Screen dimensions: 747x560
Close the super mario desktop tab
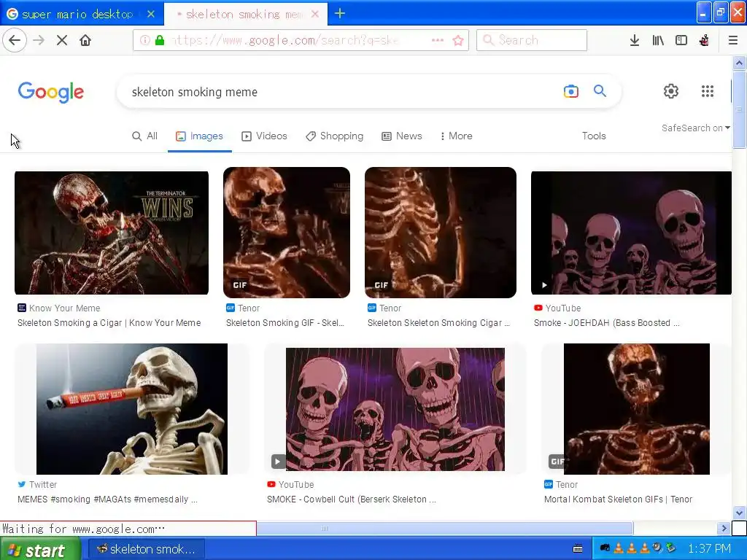click(151, 14)
